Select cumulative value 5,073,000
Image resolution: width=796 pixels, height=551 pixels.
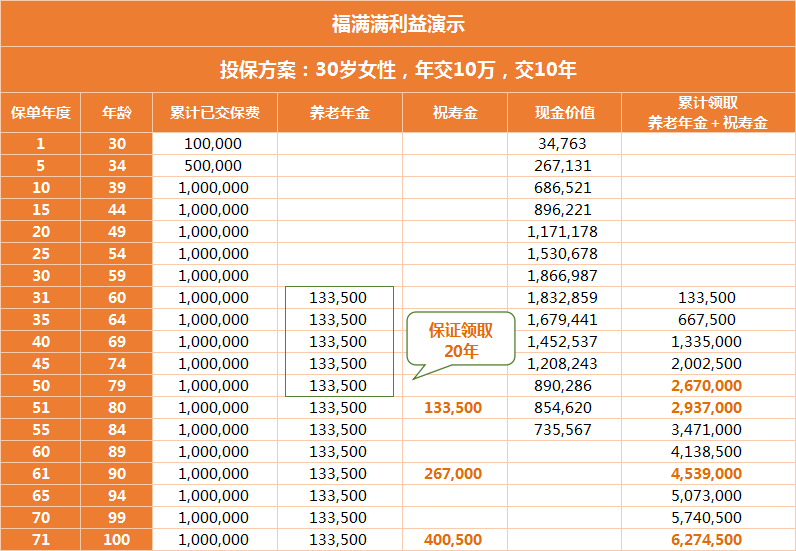click(x=707, y=496)
